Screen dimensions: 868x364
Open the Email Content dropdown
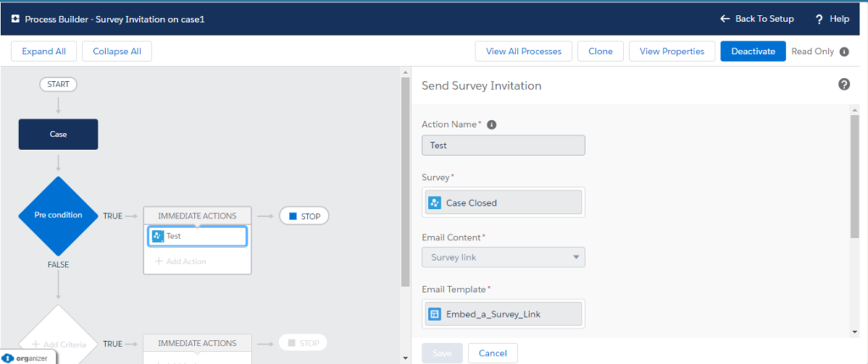503,257
